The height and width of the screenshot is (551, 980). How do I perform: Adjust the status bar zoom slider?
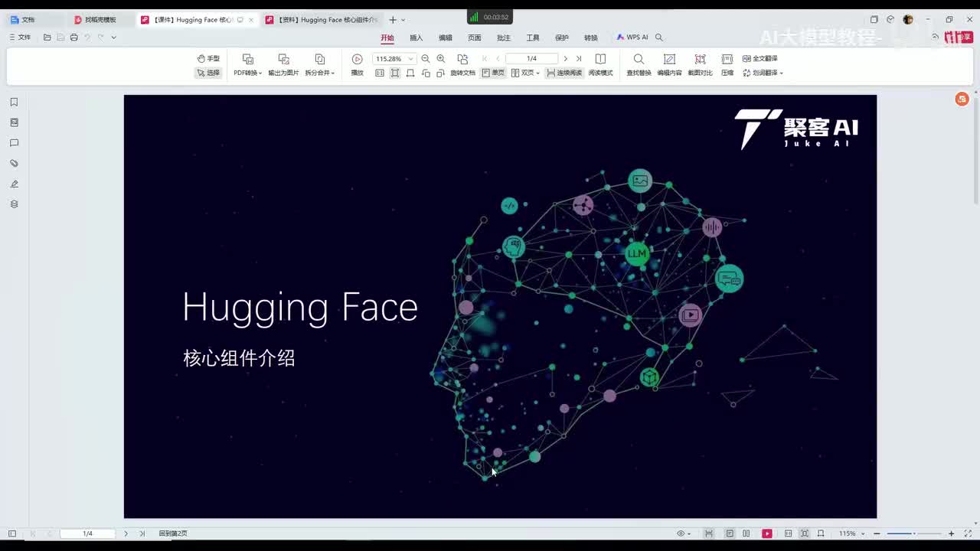(914, 533)
